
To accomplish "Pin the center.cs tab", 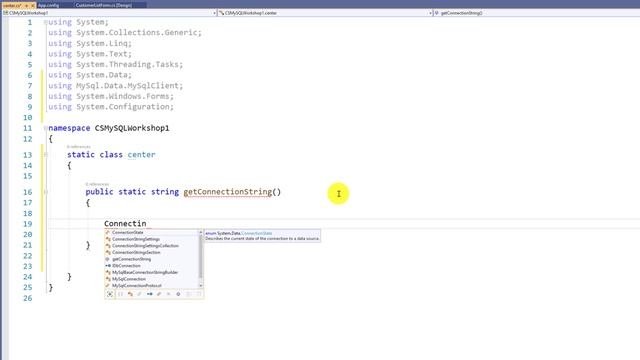I will [27, 5].
